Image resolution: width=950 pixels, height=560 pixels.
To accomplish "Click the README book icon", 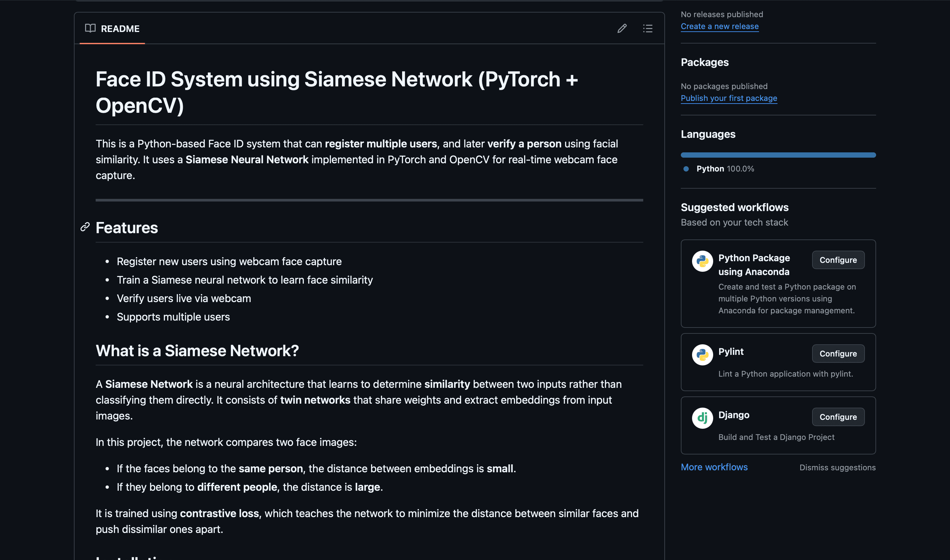I will pos(91,28).
